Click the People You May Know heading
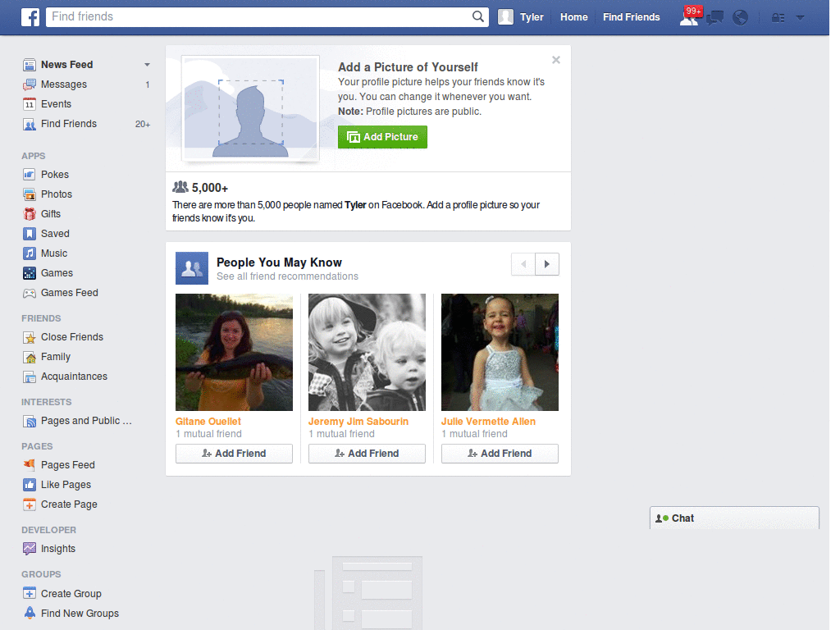 tap(279, 262)
